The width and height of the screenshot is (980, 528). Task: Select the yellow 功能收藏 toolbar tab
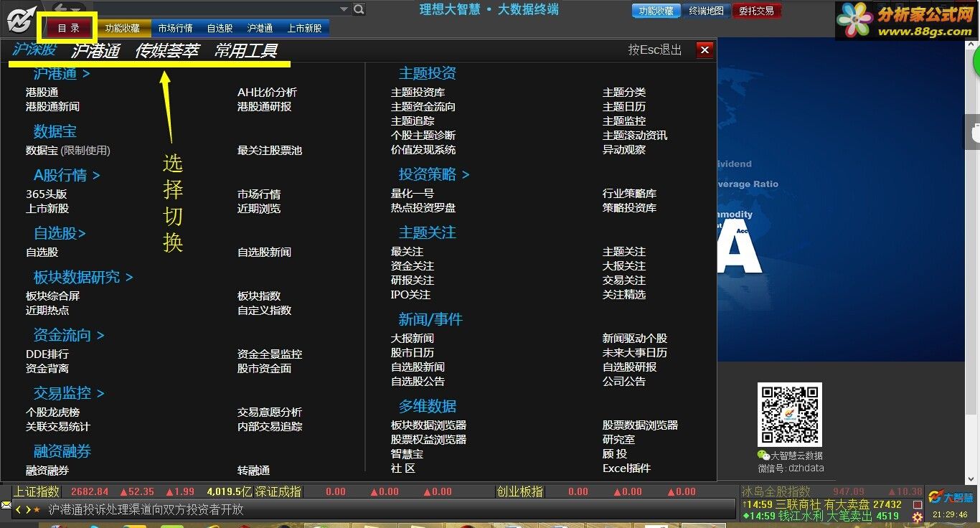point(123,28)
